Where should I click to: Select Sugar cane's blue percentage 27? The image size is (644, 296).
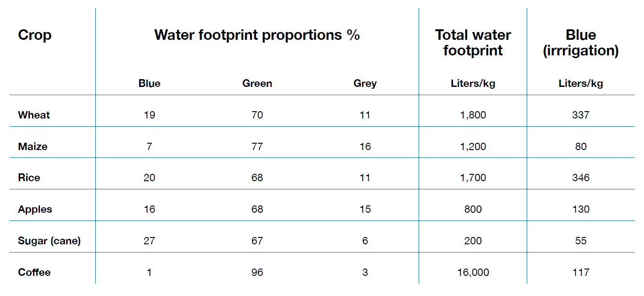click(149, 241)
